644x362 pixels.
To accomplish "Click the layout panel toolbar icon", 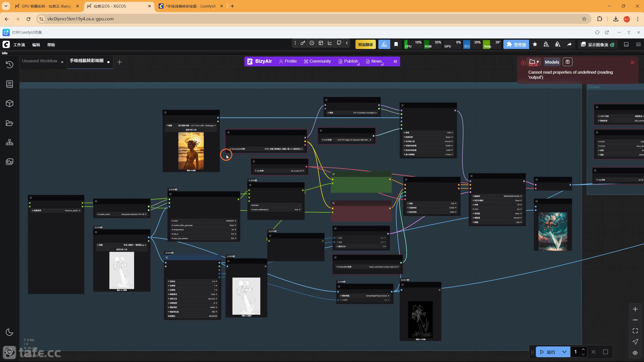I will coord(321,43).
